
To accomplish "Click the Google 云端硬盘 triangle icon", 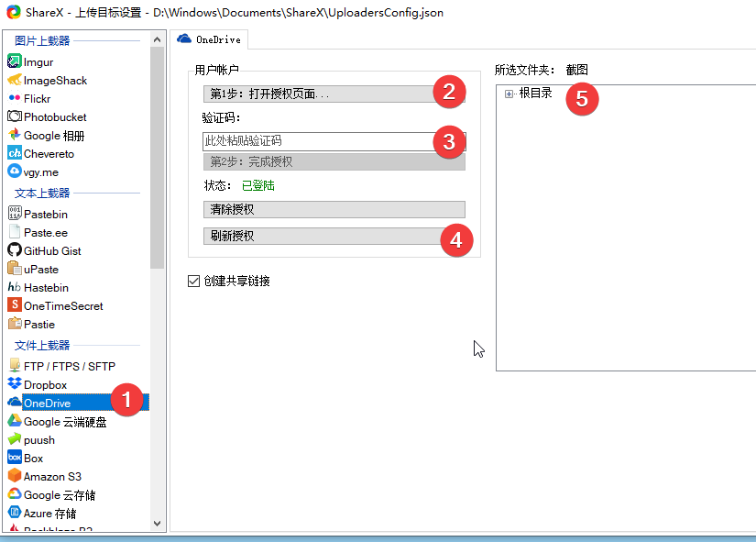I will (15, 421).
